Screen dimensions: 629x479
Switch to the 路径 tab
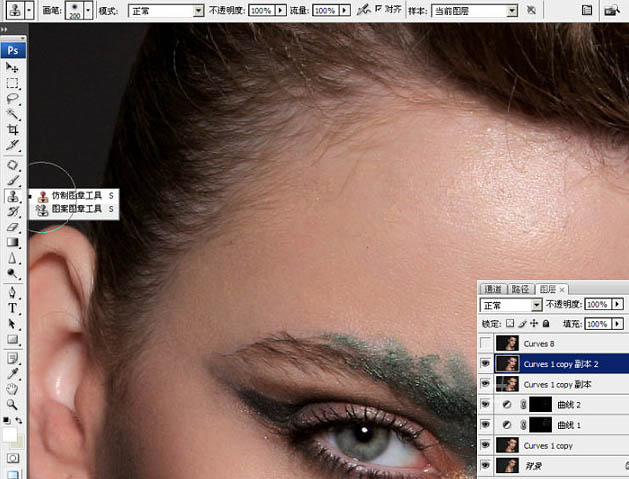coord(520,289)
